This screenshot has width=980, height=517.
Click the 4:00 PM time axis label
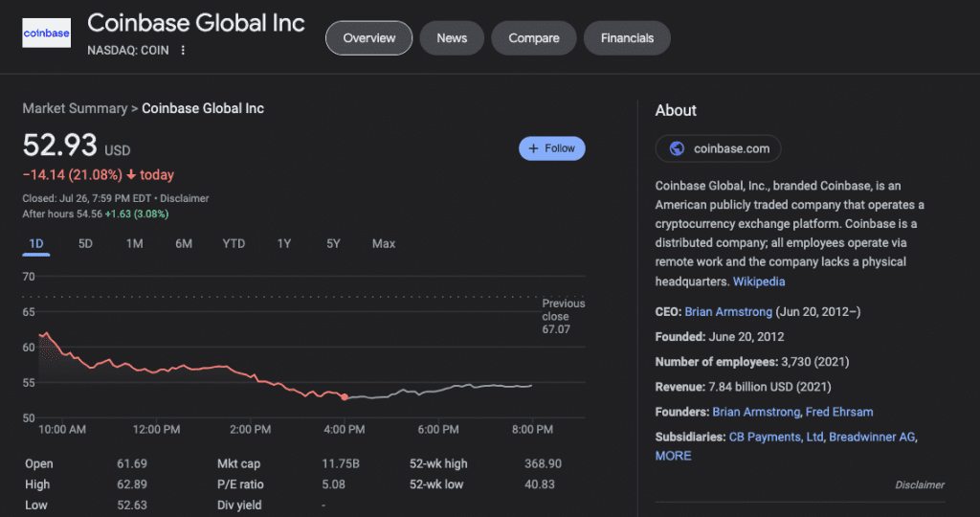[345, 430]
